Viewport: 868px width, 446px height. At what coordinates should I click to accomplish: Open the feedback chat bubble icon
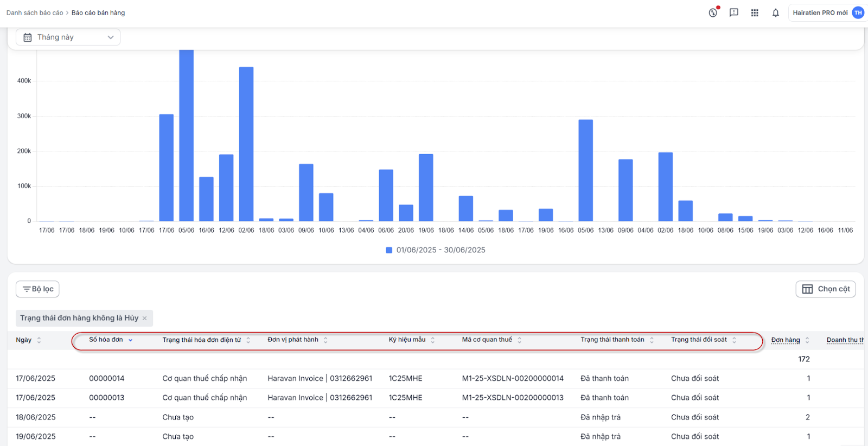pyautogui.click(x=734, y=12)
